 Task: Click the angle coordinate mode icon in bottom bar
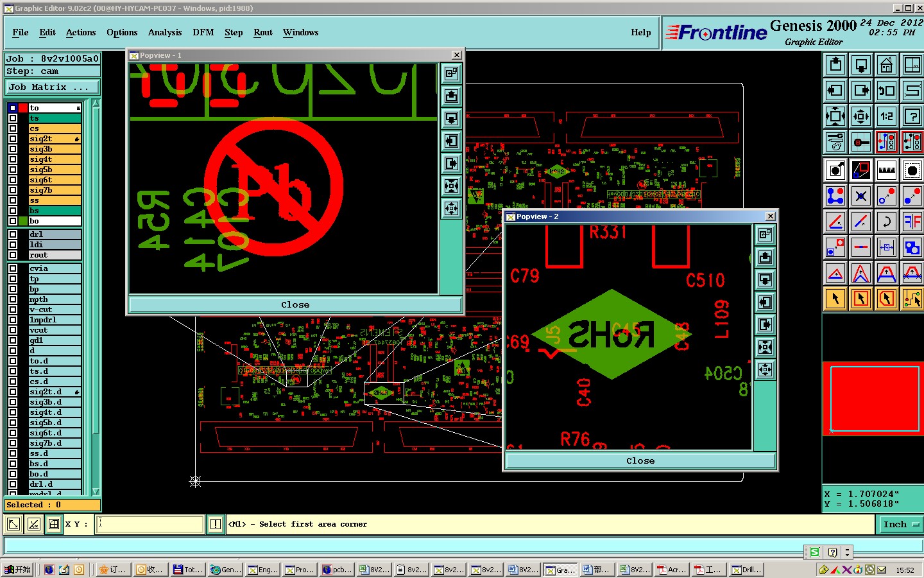[34, 524]
